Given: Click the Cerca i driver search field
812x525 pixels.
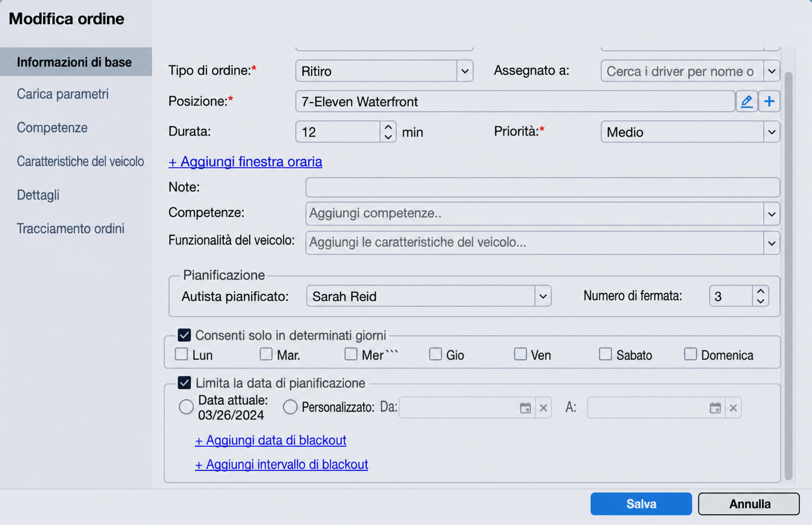Looking at the screenshot, I should pyautogui.click(x=682, y=71).
